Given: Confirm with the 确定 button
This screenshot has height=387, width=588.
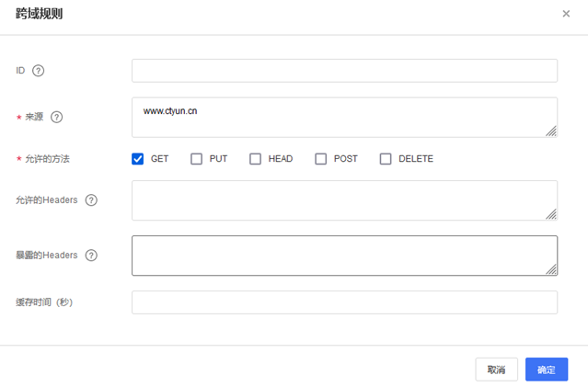Looking at the screenshot, I should coord(546,370).
